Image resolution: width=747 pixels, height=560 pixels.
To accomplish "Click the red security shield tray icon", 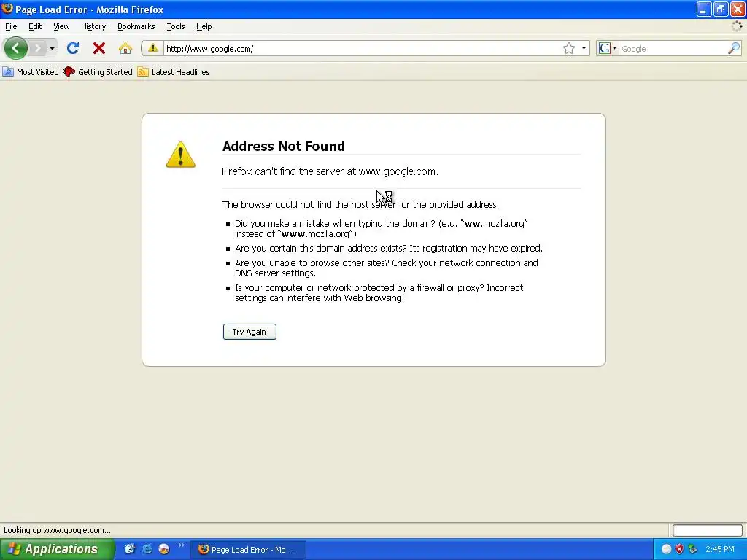I will tap(679, 550).
